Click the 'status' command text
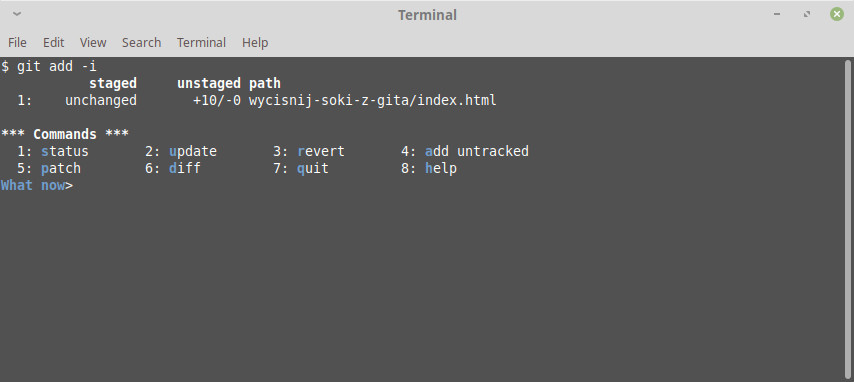The height and width of the screenshot is (382, 854). point(65,151)
